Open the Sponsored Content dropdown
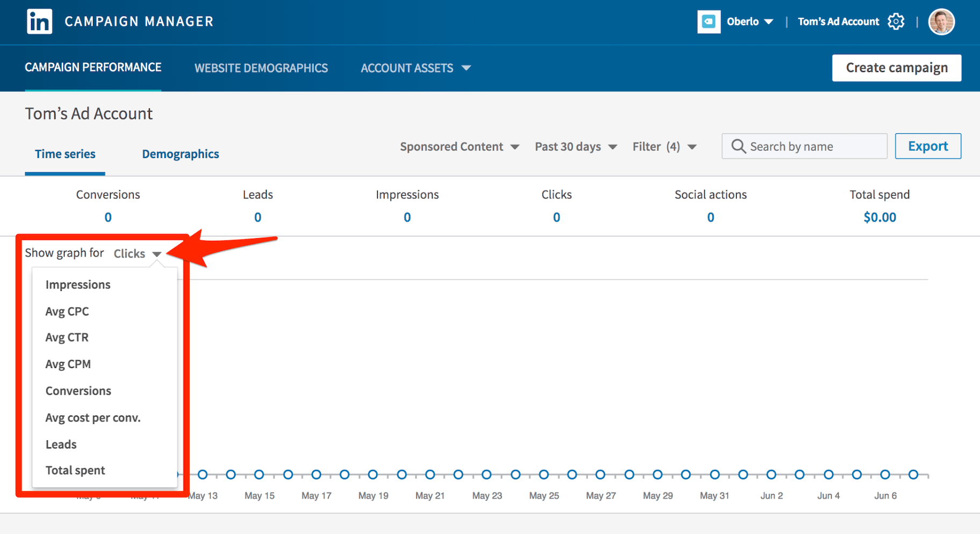The height and width of the screenshot is (534, 980). coord(459,147)
